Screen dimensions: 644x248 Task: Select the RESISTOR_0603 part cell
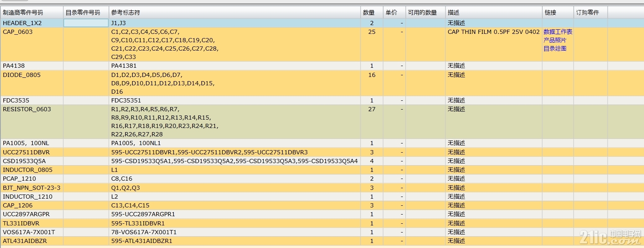32,122
